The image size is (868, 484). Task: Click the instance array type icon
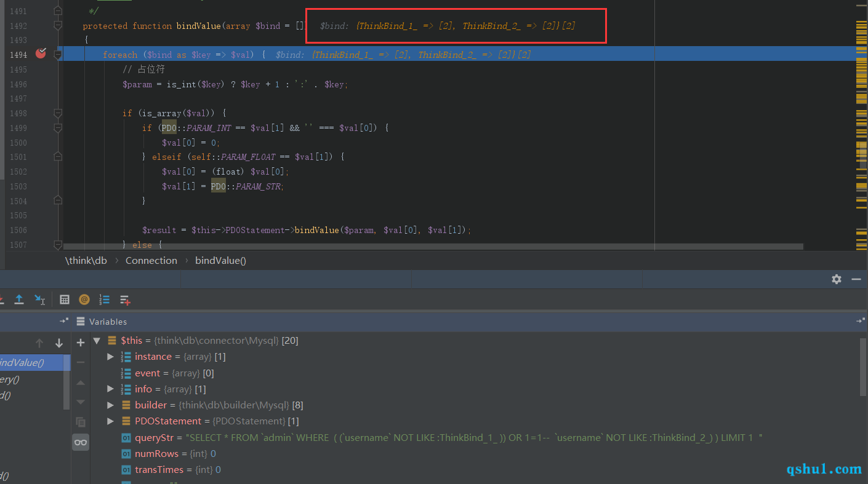point(126,357)
